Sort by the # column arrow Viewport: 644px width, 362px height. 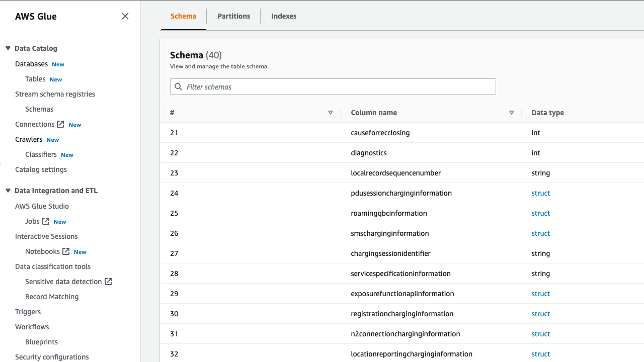pos(331,113)
